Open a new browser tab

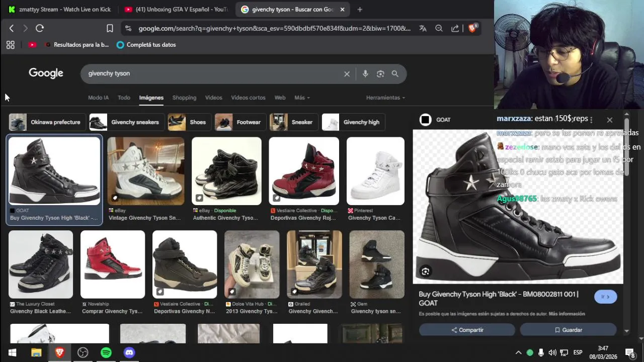[359, 10]
